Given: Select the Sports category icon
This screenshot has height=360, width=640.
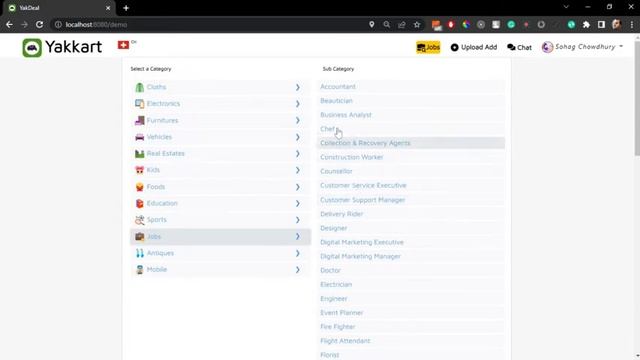Looking at the screenshot, I should tap(140, 220).
